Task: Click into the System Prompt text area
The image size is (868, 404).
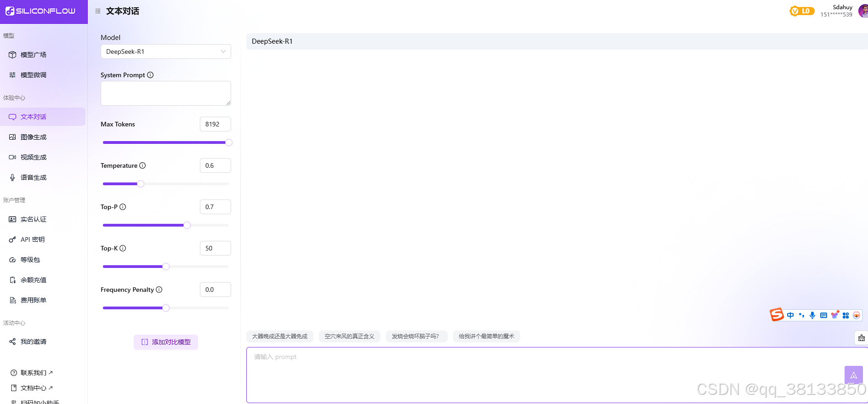Action: [166, 93]
